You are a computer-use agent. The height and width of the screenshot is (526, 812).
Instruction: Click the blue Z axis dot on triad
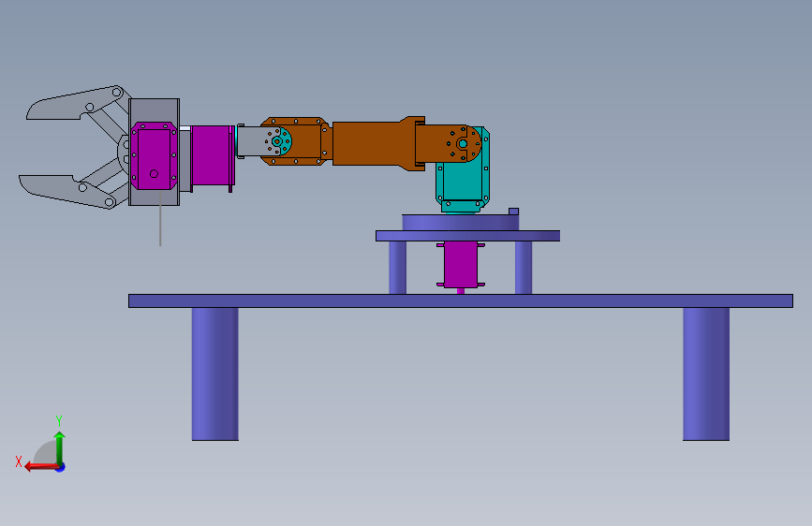[x=61, y=467]
